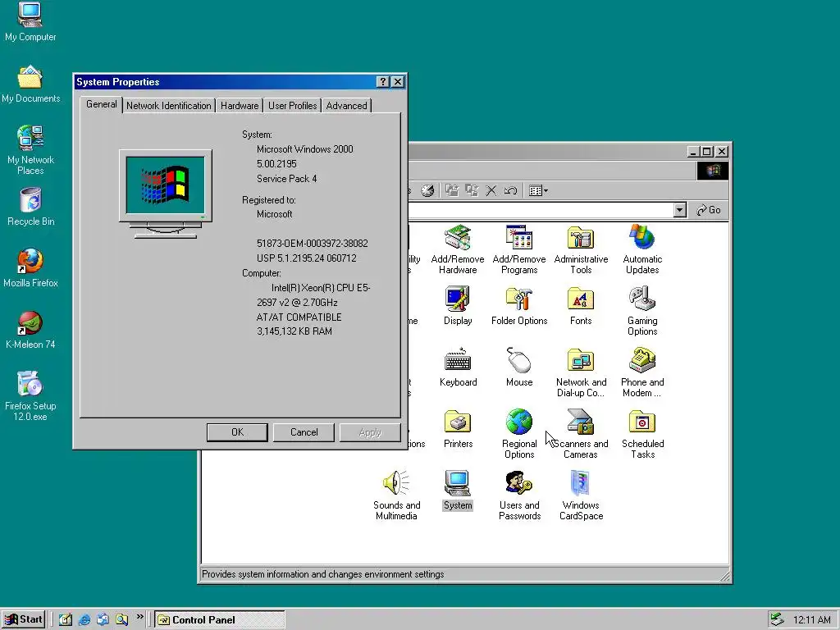
Task: Launch K-Meleon 74 desktop shortcut
Action: coord(30,330)
